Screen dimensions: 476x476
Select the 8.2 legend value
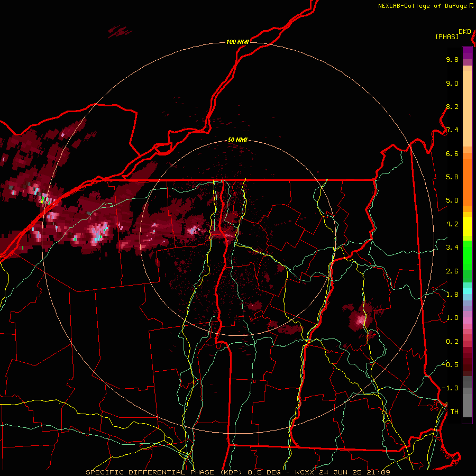tap(452, 106)
